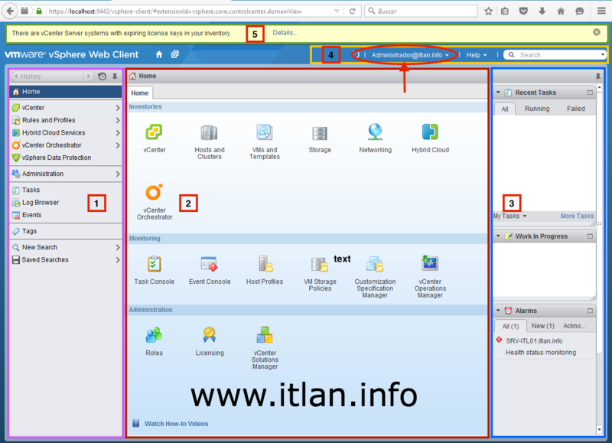
Task: Click the Storage inventory icon
Action: 320,133
